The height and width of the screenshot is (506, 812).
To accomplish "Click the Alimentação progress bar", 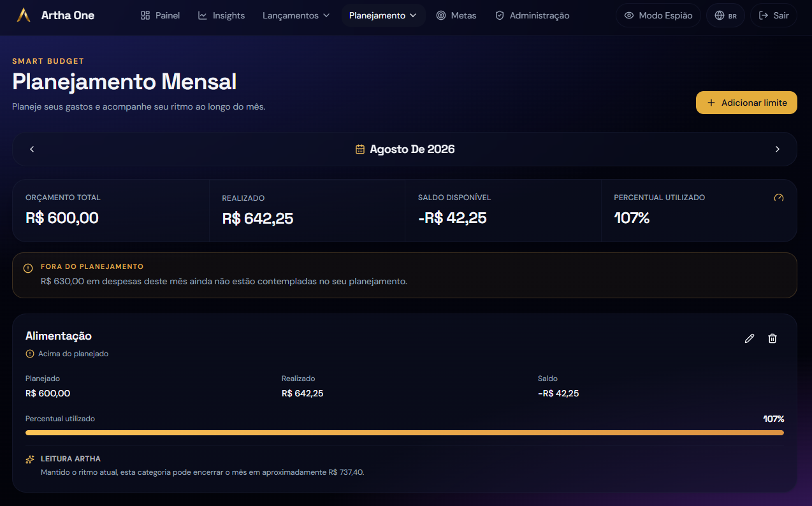I will point(405,433).
